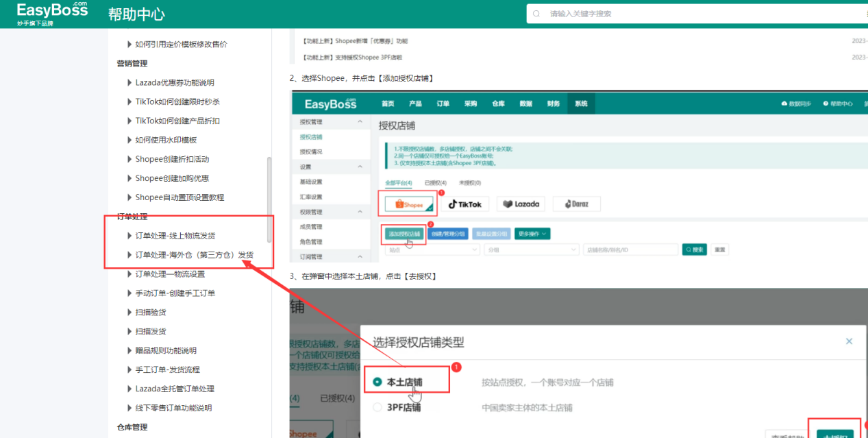Click the sidebar vertical scrollbar
This screenshot has width=868, height=438.
(269, 199)
